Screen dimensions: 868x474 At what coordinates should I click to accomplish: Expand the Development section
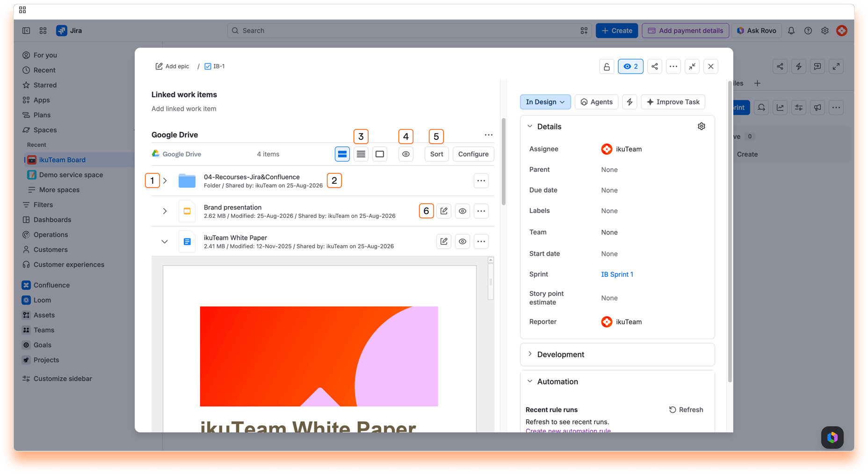[530, 354]
